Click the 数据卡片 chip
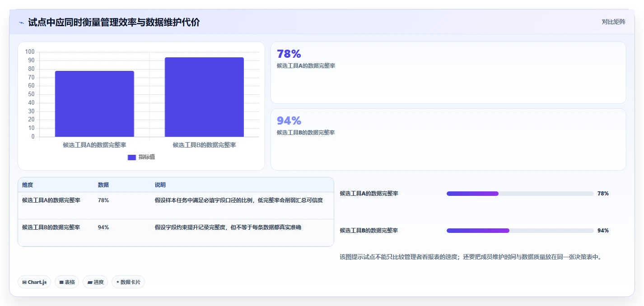The image size is (644, 306). coord(128,282)
